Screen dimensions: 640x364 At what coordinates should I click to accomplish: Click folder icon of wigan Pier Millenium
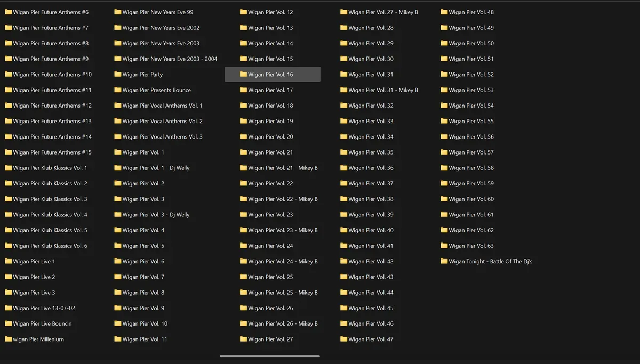[x=8, y=339]
